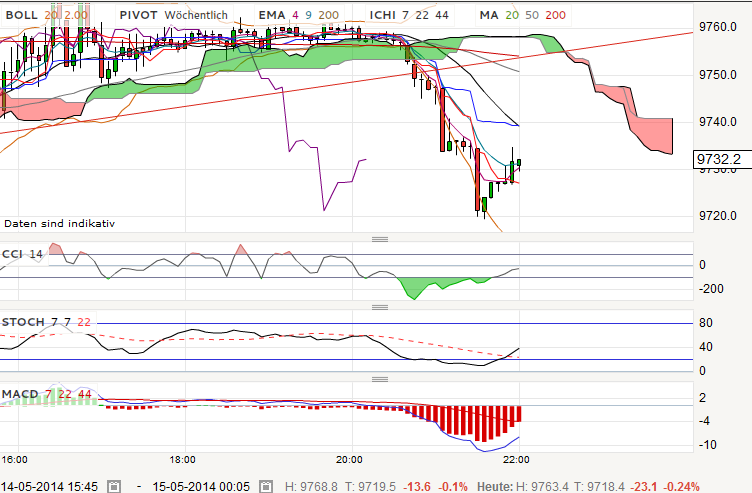Image resolution: width=752 pixels, height=493 pixels.
Task: Open the calendar icon beside start date 14-05-2014
Action: (114, 486)
